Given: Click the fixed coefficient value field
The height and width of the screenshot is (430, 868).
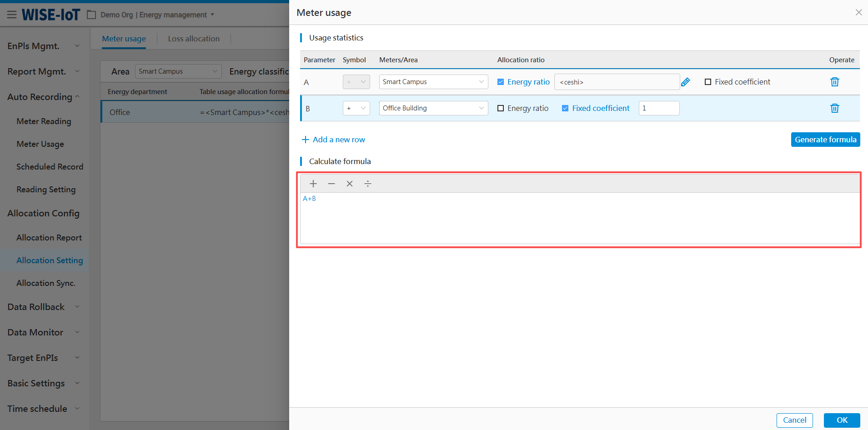Looking at the screenshot, I should (659, 108).
